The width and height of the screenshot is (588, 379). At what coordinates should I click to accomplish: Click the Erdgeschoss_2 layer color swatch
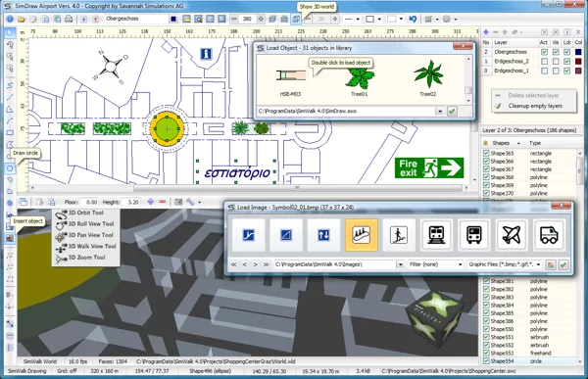(578, 61)
